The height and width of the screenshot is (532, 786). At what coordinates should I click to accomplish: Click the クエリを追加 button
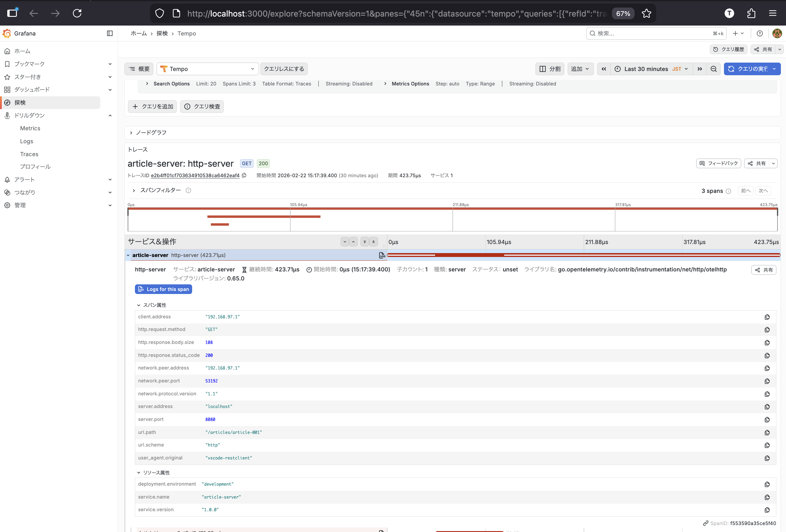tap(153, 107)
